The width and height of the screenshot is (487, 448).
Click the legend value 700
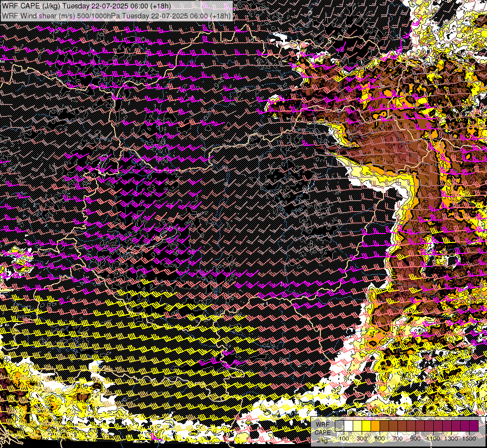tap(397, 439)
